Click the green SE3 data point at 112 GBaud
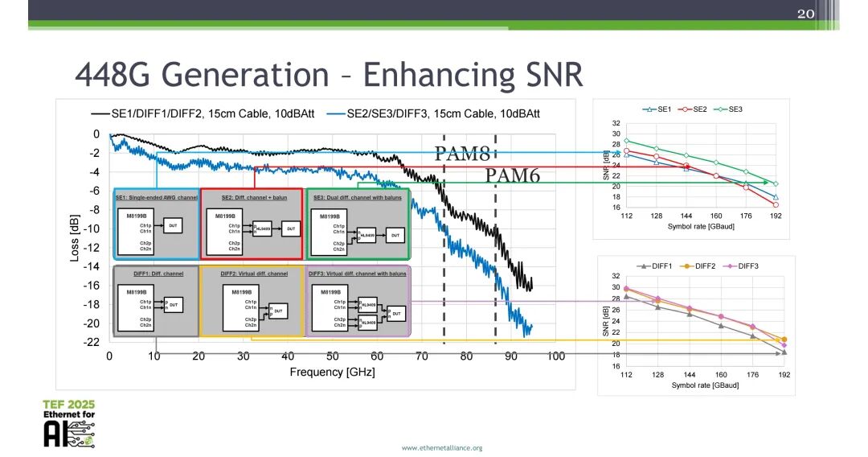The width and height of the screenshot is (868, 457). 626,141
